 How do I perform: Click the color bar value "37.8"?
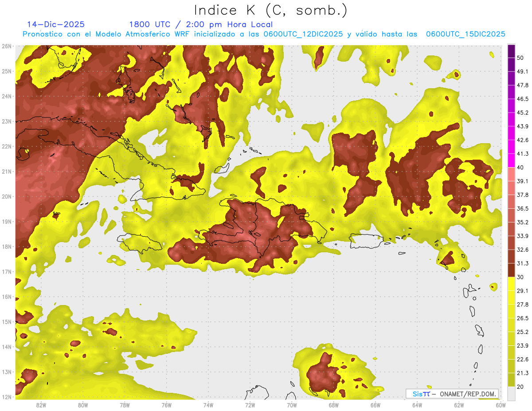[x=523, y=195]
